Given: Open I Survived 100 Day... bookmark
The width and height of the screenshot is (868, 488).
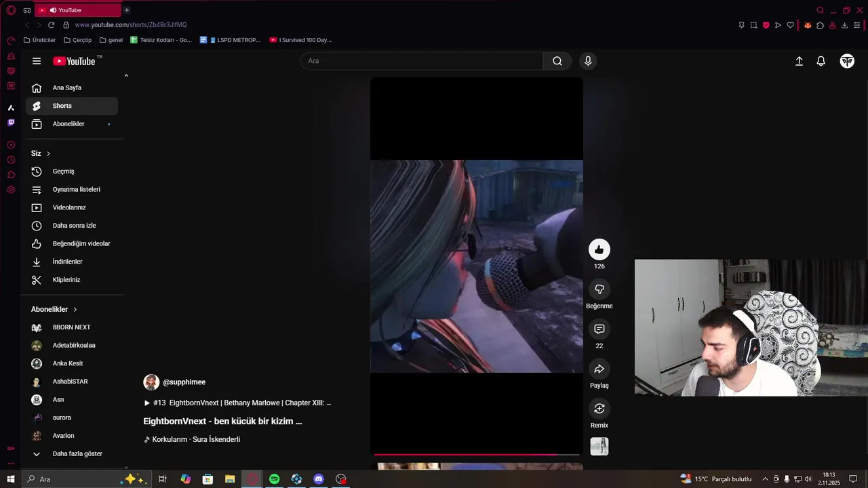Looking at the screenshot, I should [x=300, y=40].
